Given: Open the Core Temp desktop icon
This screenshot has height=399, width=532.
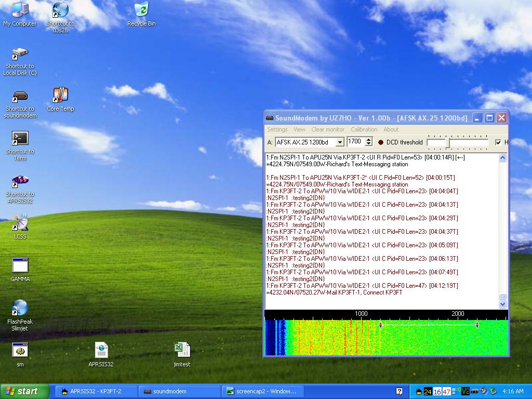Looking at the screenshot, I should pos(60,96).
